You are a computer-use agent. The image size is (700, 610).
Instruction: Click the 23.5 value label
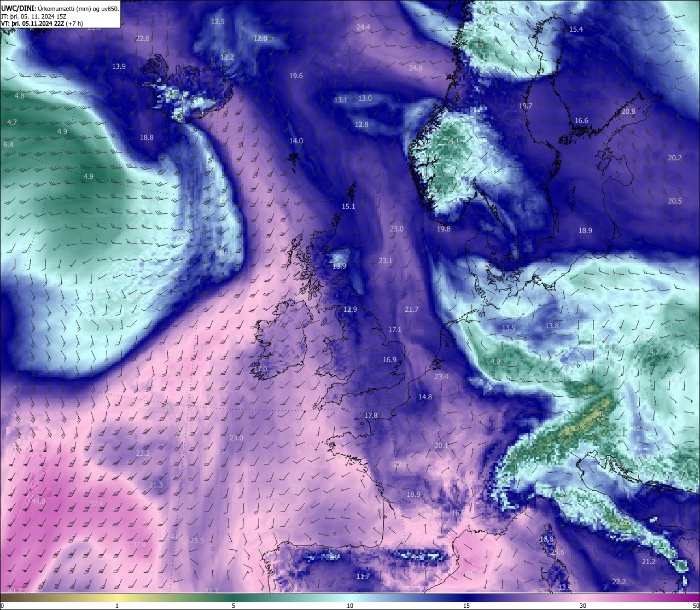pyautogui.click(x=197, y=541)
